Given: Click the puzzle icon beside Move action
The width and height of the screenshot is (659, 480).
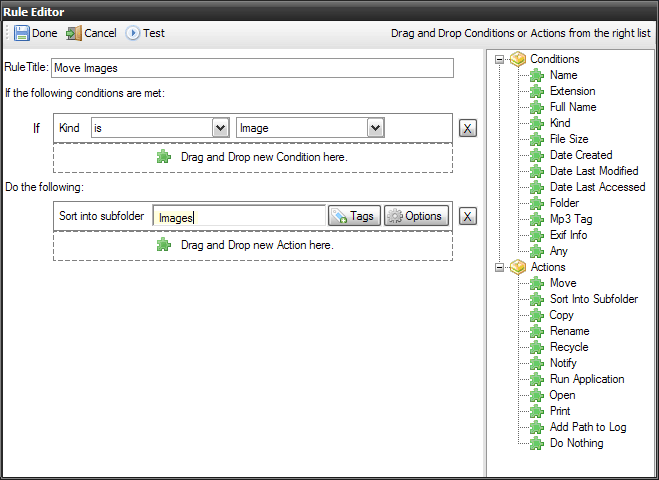Looking at the screenshot, I should pos(537,283).
